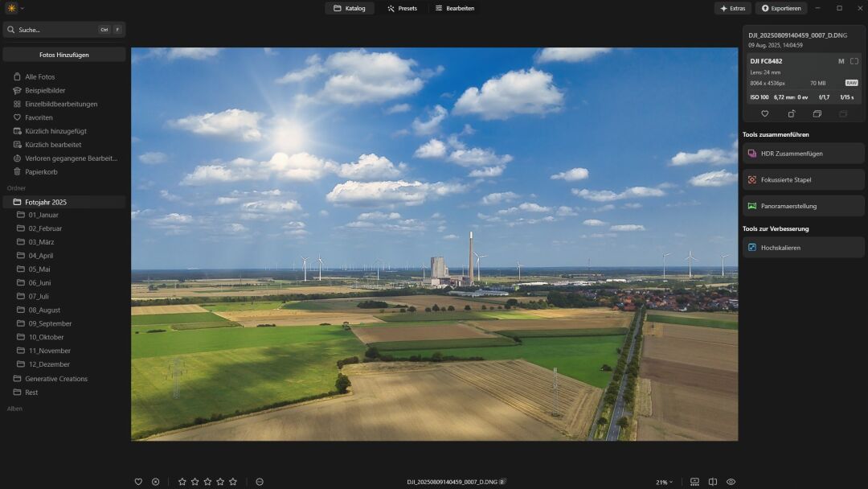Open the Panoramaerstellung tool
This screenshot has width=868, height=489.
(x=802, y=205)
